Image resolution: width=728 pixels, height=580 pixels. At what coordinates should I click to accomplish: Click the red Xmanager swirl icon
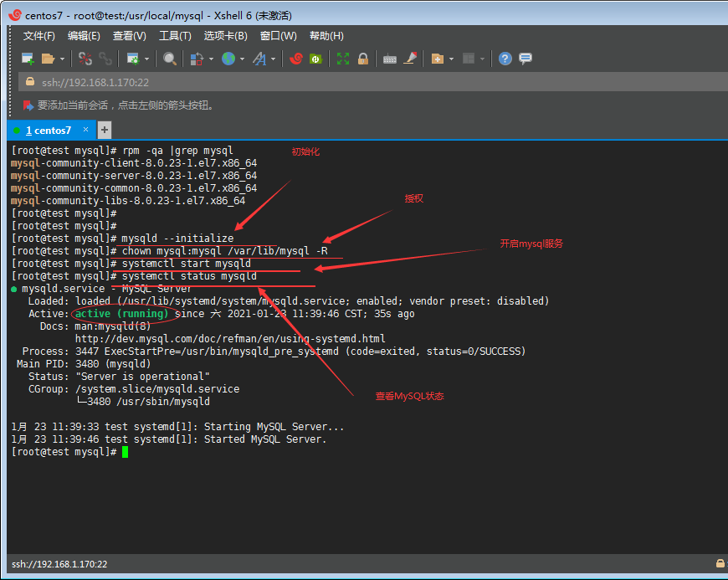295,59
